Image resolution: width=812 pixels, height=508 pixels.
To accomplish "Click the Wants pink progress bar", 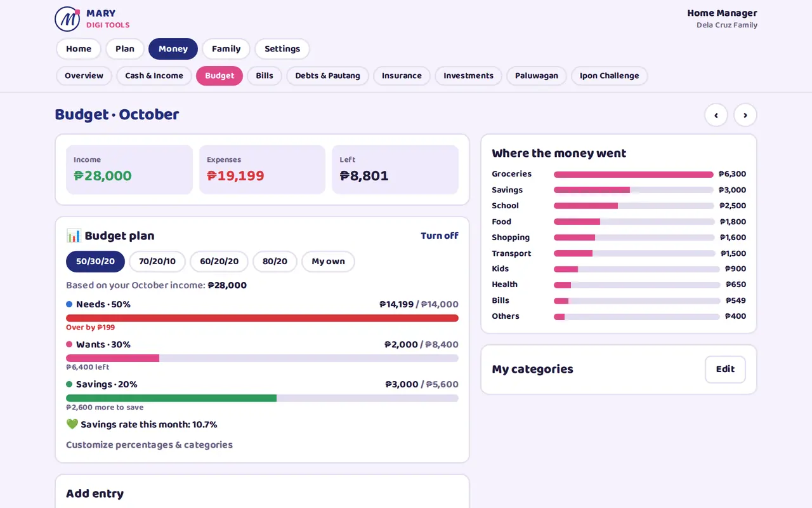I will pyautogui.click(x=262, y=358).
